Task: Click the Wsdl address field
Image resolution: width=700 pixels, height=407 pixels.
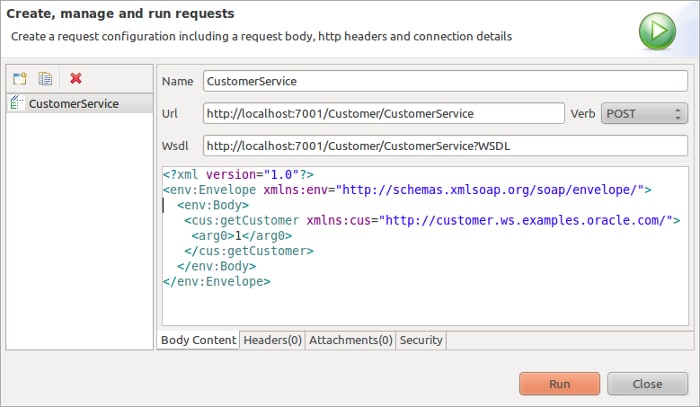Action: pos(445,146)
